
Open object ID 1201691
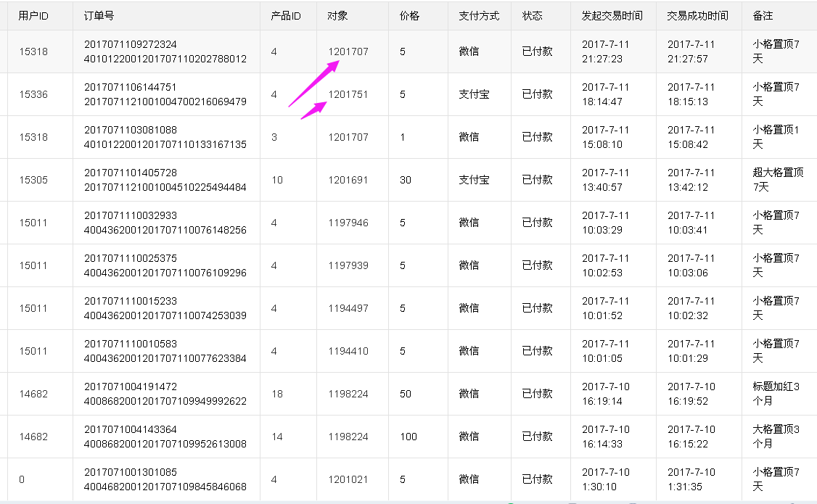348,180
